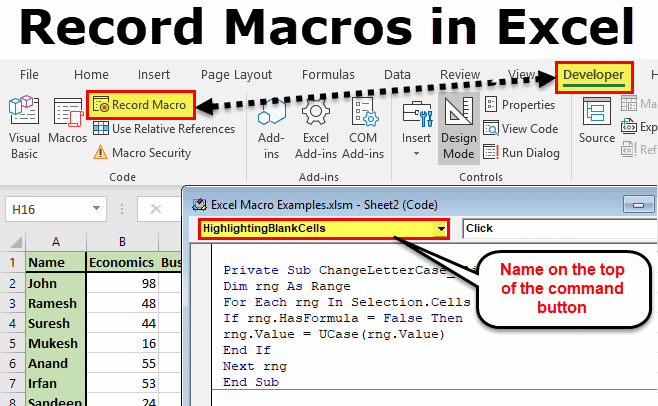
Task: Open the Add-ins hexagon button
Action: point(272,128)
